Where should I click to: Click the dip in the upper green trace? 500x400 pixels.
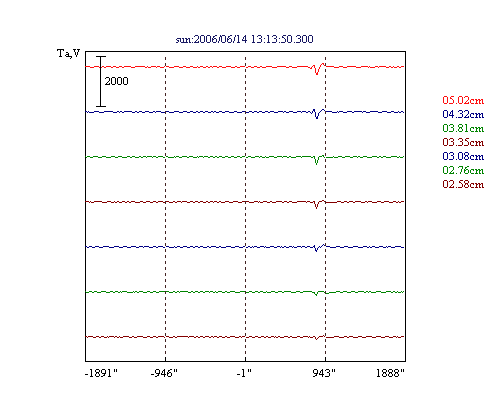tap(317, 160)
